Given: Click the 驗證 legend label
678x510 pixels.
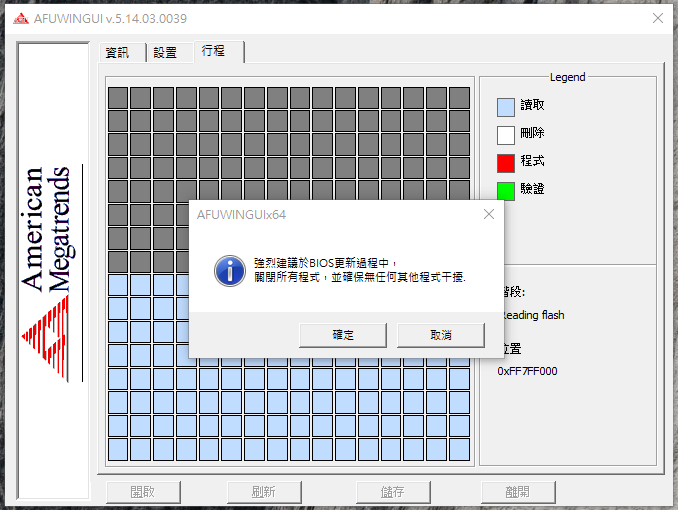Looking at the screenshot, I should click(532, 189).
